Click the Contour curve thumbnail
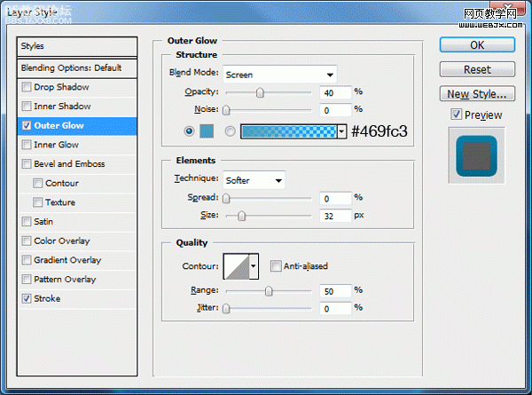This screenshot has height=395, width=532. tap(237, 266)
